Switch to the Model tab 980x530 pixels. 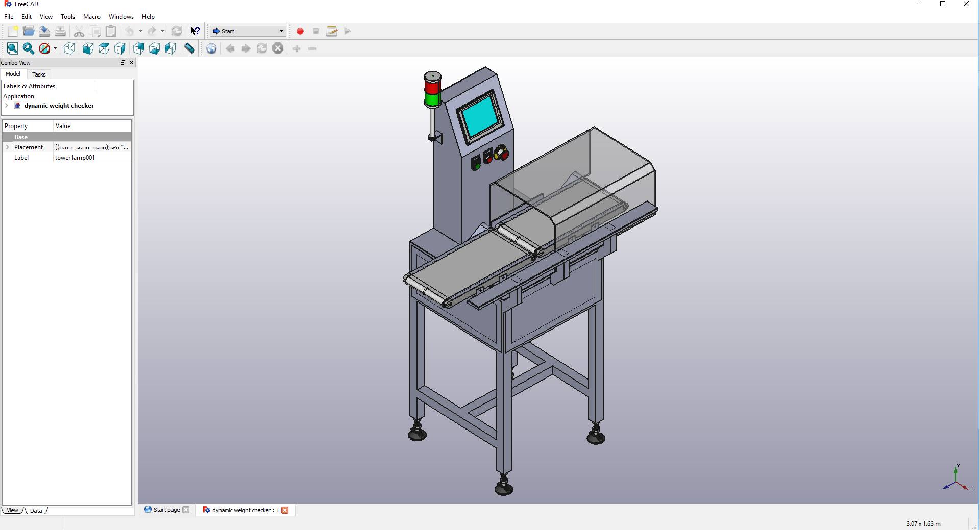[x=13, y=74]
